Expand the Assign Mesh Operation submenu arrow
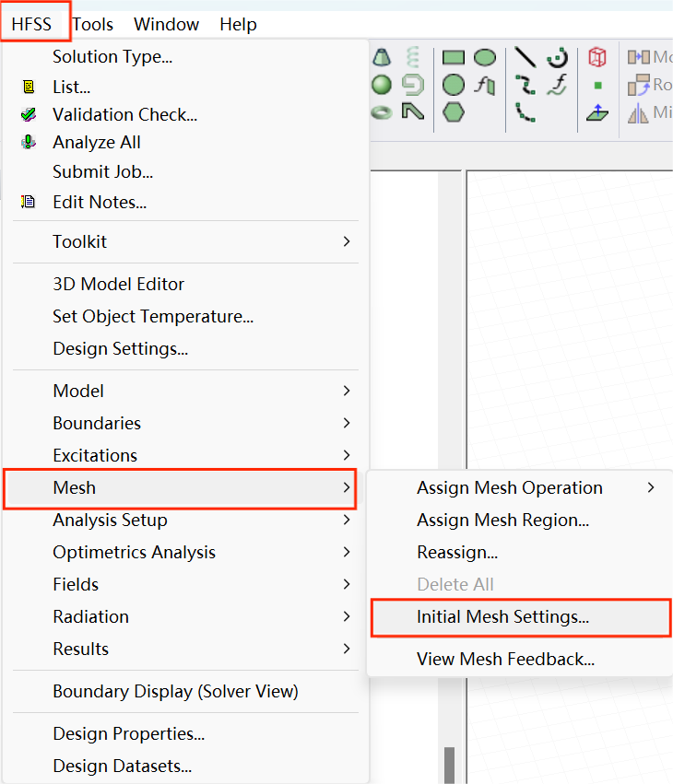 click(651, 487)
